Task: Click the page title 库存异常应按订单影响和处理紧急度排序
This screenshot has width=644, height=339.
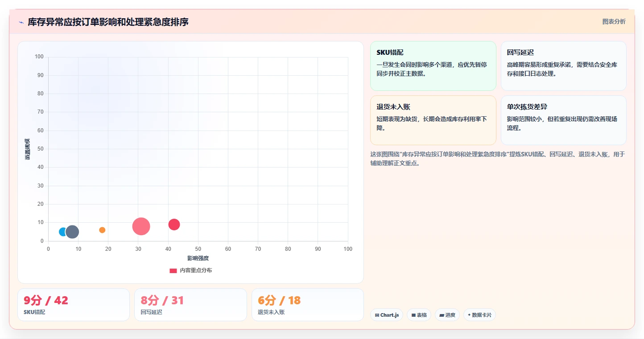Action: click(108, 22)
